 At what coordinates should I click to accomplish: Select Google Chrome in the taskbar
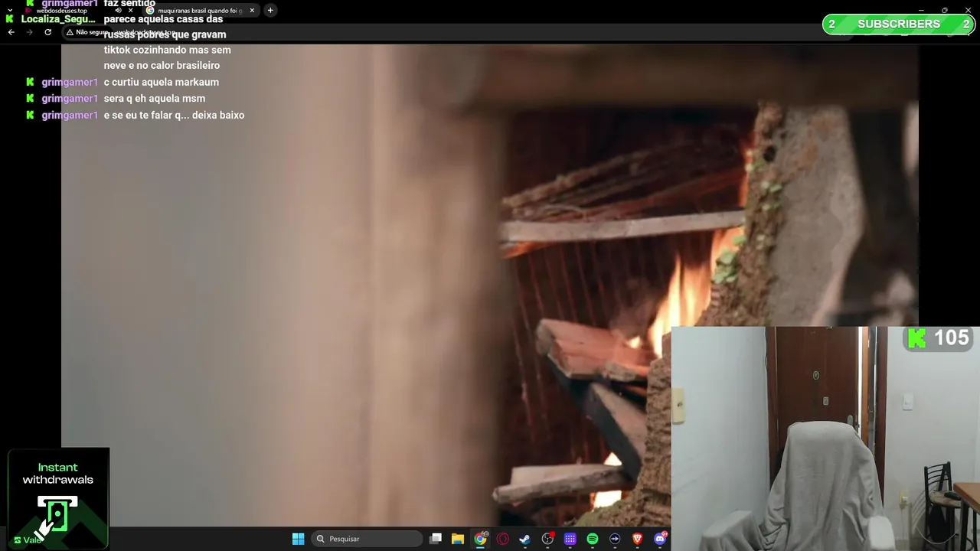480,539
